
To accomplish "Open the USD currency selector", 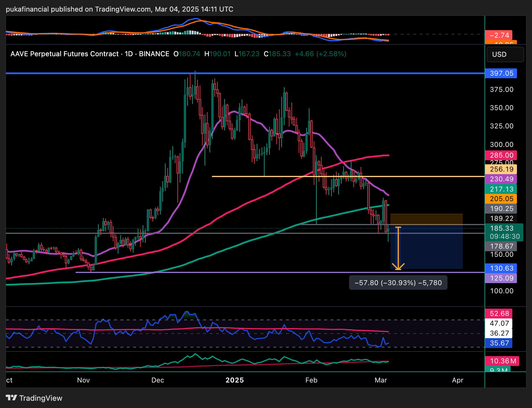I will click(505, 54).
